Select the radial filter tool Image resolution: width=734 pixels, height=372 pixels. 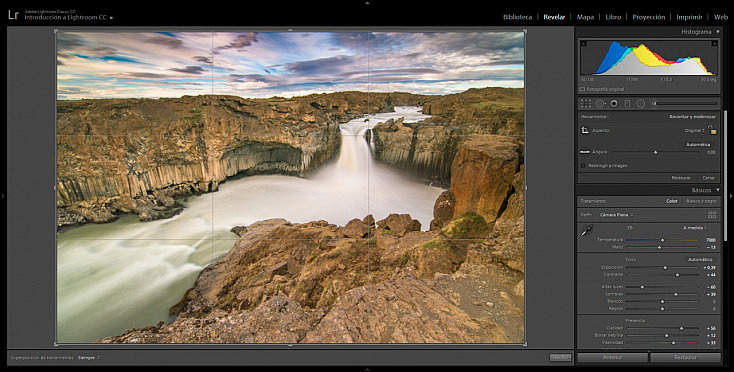click(x=641, y=103)
